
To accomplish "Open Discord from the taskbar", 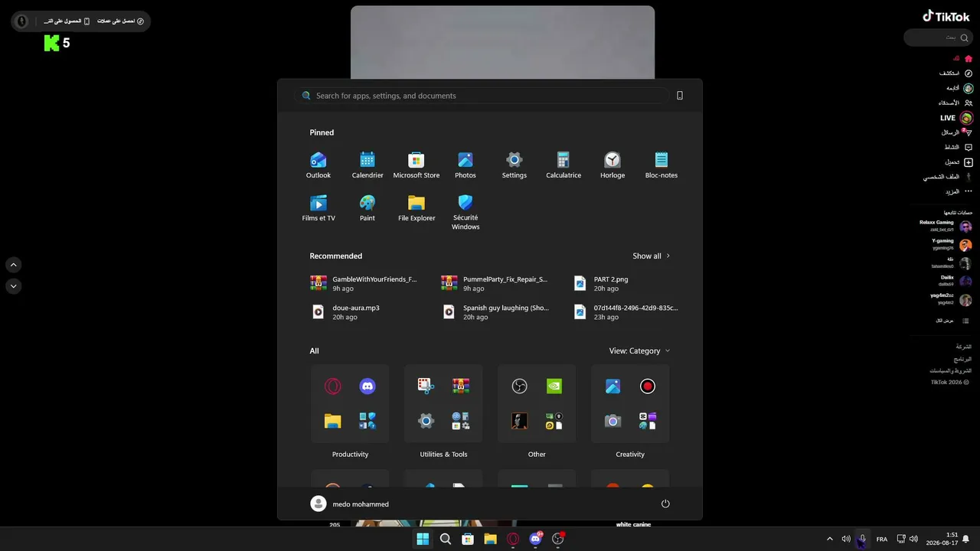I will point(536,539).
